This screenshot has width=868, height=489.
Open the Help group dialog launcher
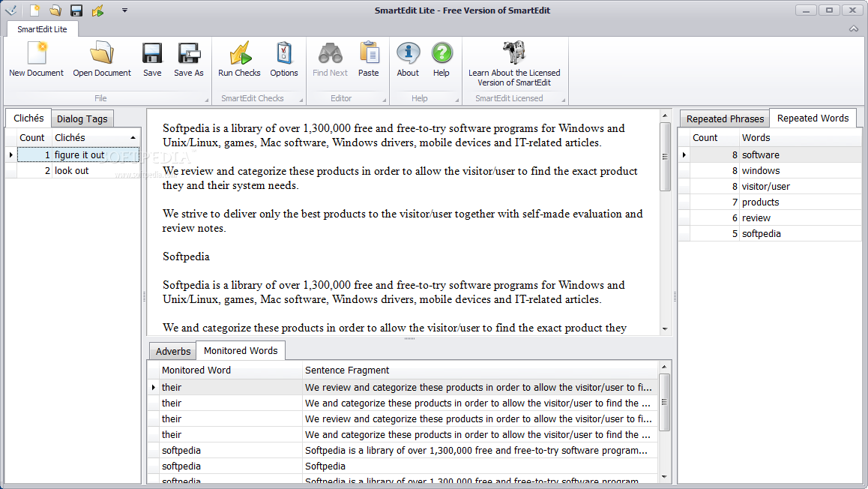coord(456,100)
